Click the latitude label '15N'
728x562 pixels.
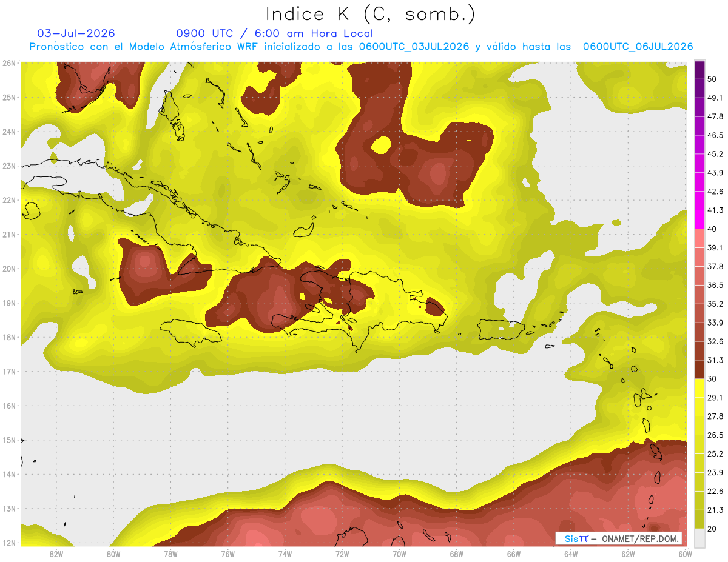tap(8, 440)
